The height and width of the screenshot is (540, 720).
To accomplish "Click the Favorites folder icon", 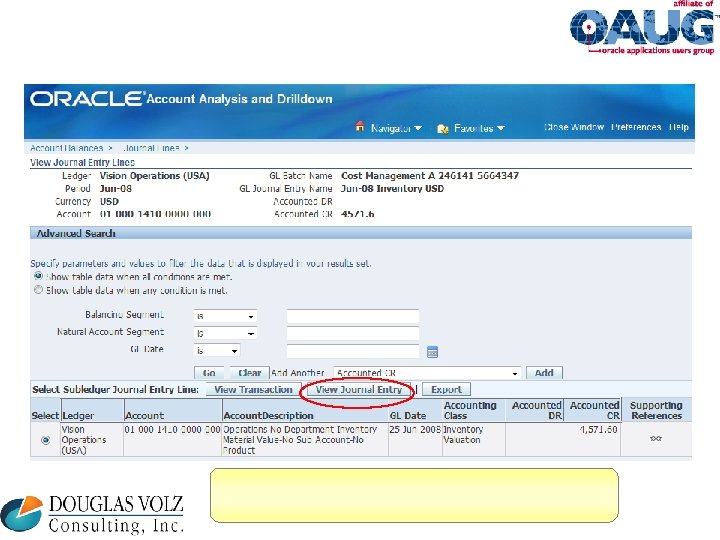I will coord(443,129).
